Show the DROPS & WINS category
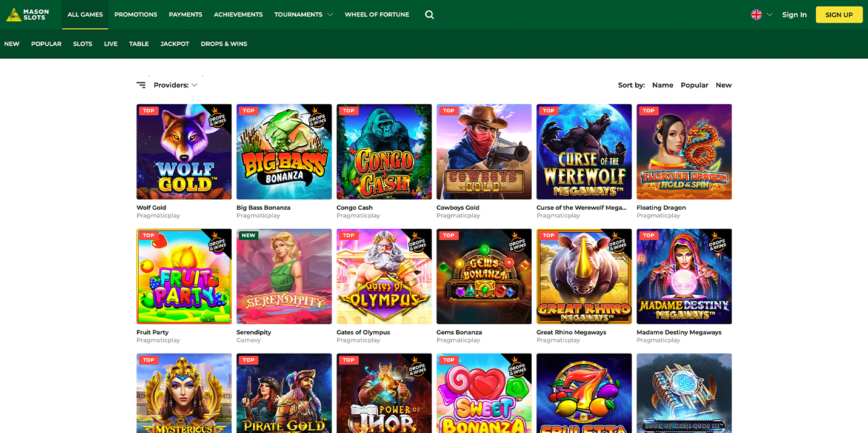The image size is (868, 433). click(224, 44)
